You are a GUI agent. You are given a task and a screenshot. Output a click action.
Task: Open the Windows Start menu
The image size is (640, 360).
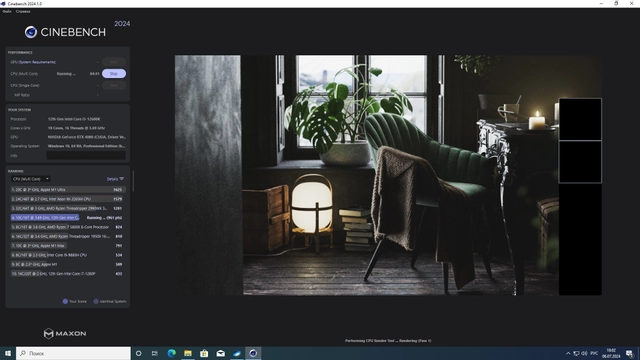[8, 353]
